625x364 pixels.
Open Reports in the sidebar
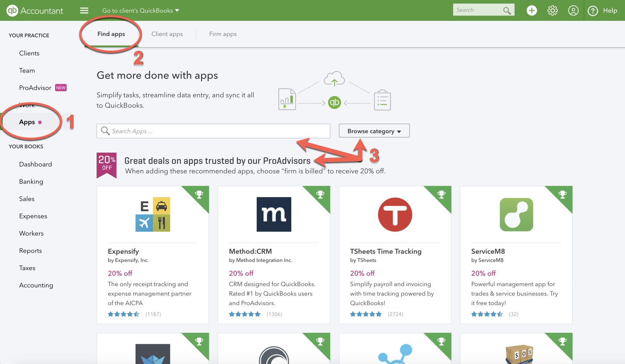(x=30, y=251)
